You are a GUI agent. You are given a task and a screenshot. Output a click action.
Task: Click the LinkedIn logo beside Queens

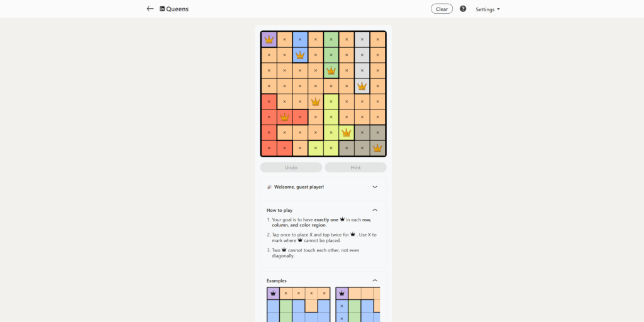162,9
